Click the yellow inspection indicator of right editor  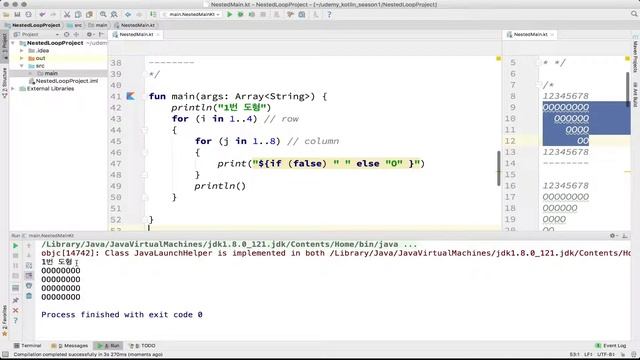coord(627,59)
